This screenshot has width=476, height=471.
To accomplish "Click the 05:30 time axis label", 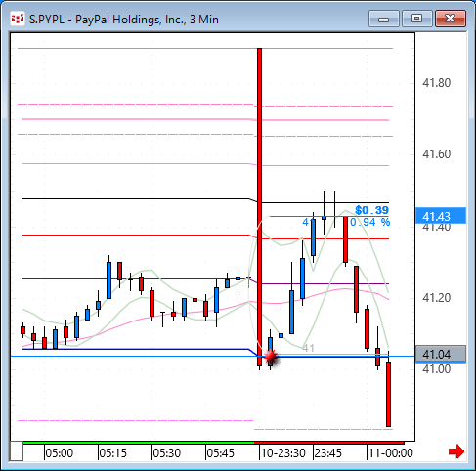I will coord(166,453).
